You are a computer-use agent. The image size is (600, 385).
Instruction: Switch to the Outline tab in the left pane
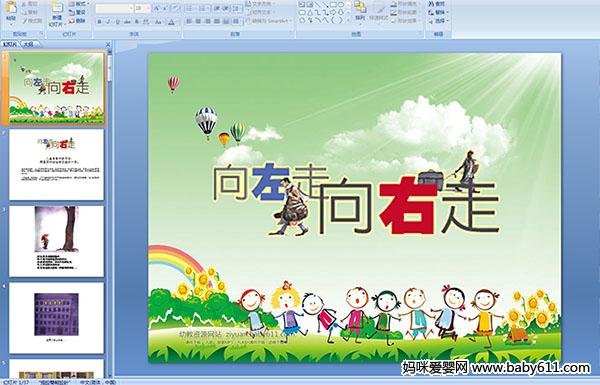click(x=28, y=44)
